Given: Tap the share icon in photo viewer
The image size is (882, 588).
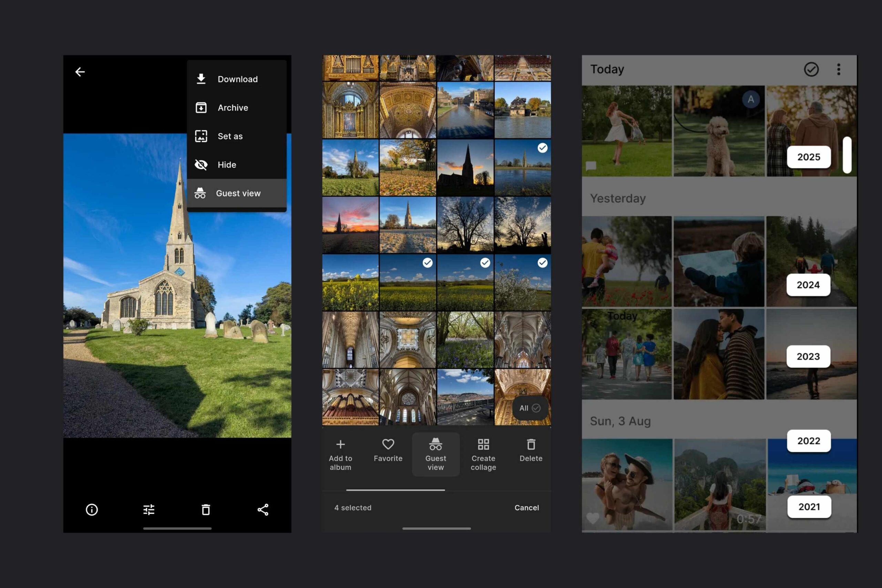Looking at the screenshot, I should [x=263, y=509].
